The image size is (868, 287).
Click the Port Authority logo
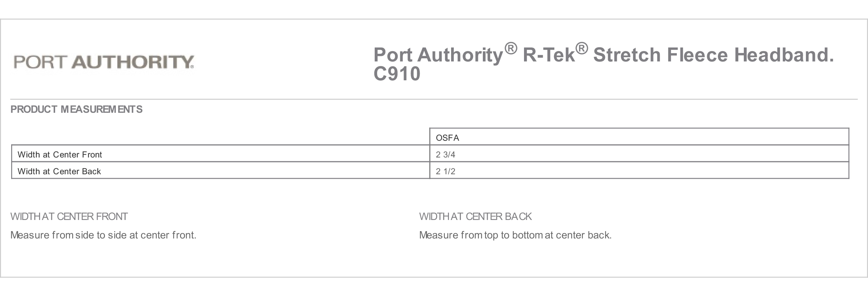[x=104, y=62]
